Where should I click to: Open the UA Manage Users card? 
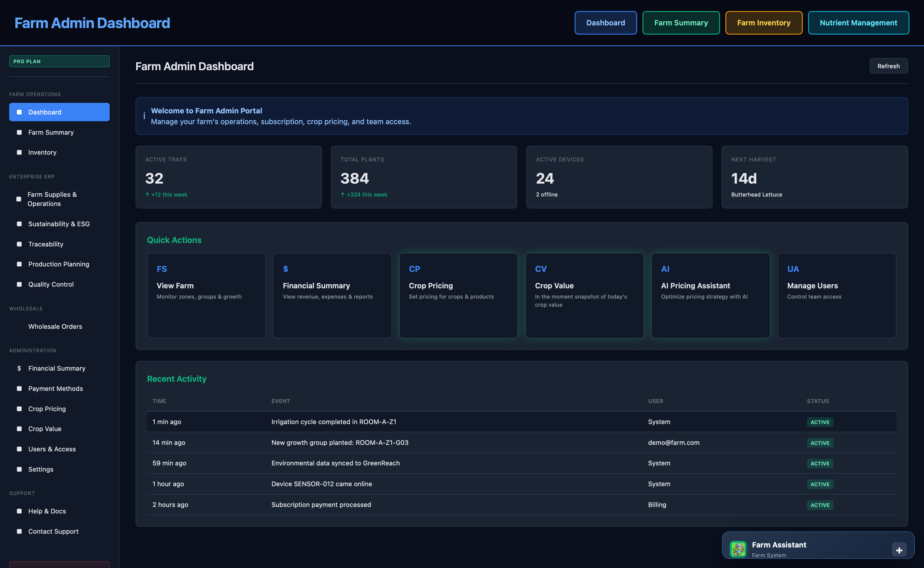pos(836,295)
